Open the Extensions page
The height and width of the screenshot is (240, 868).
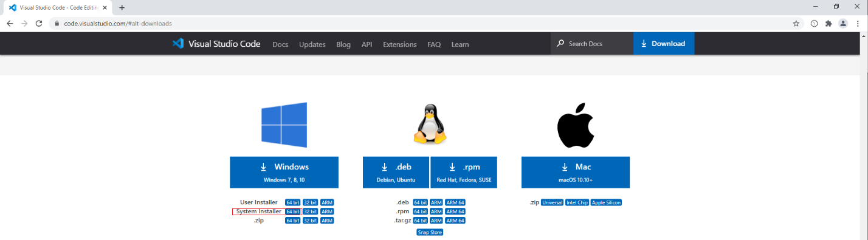(400, 44)
